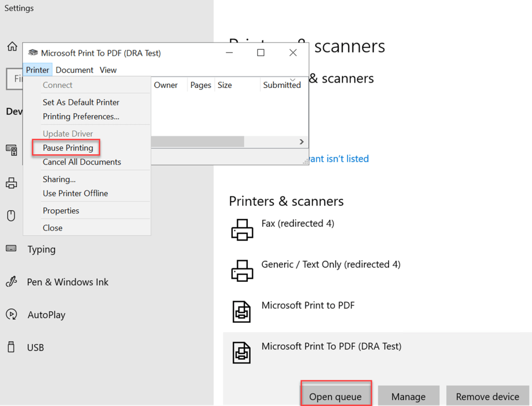532x406 pixels.
Task: Open the Document menu
Action: [74, 70]
